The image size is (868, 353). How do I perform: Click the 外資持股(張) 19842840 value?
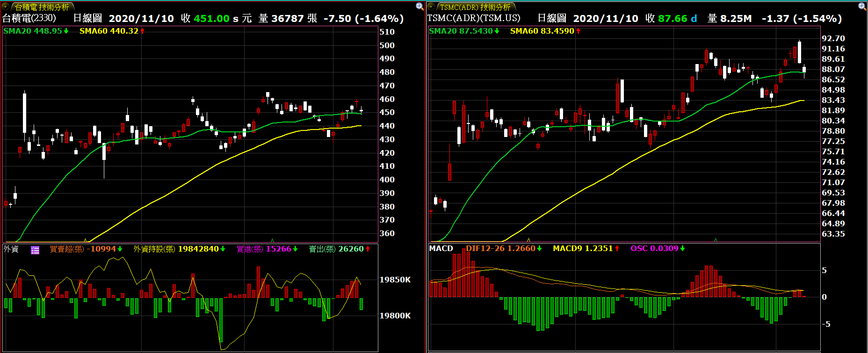pos(179,249)
